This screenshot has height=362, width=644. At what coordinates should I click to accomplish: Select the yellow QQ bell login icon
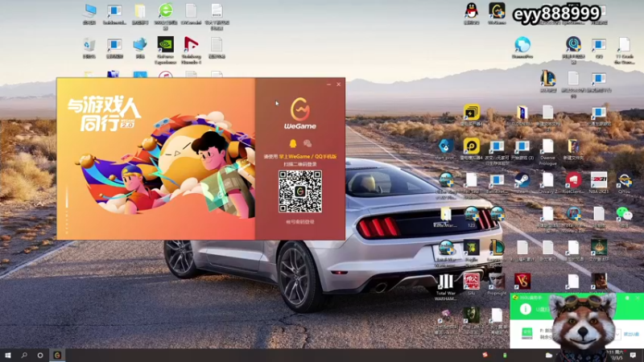coord(293,143)
